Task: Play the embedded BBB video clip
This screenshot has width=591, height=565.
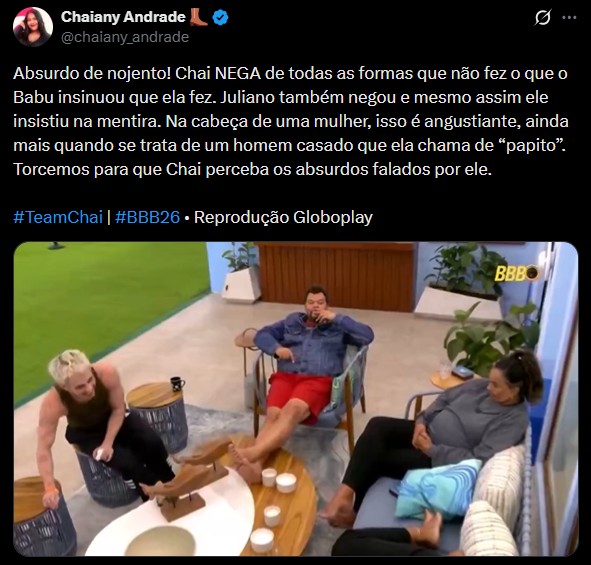Action: point(296,399)
